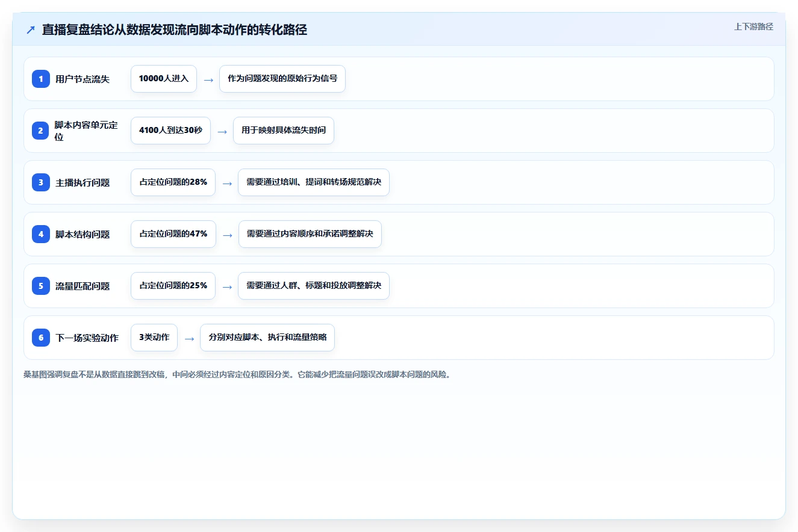Click the 下一场实验动作 label

point(87,338)
